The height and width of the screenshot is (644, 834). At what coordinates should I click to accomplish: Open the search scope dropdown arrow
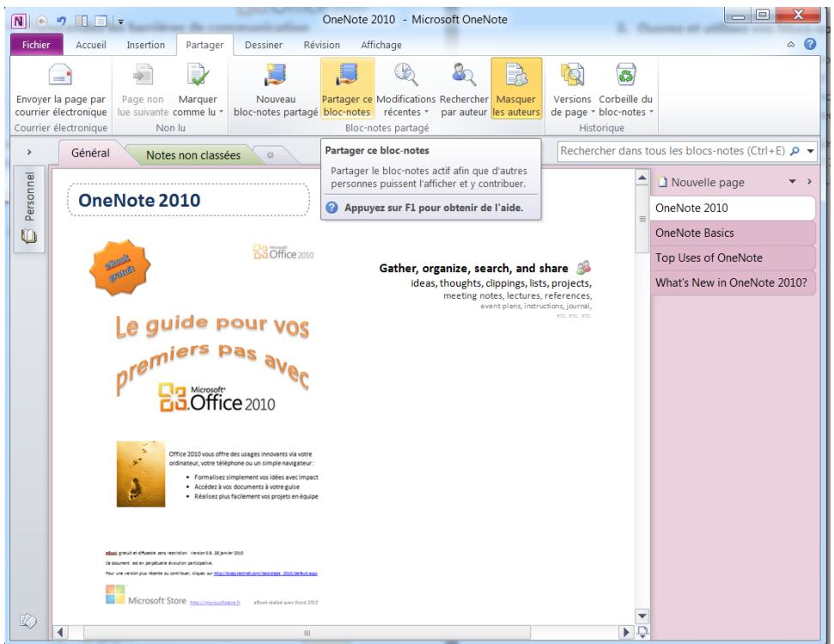(811, 151)
